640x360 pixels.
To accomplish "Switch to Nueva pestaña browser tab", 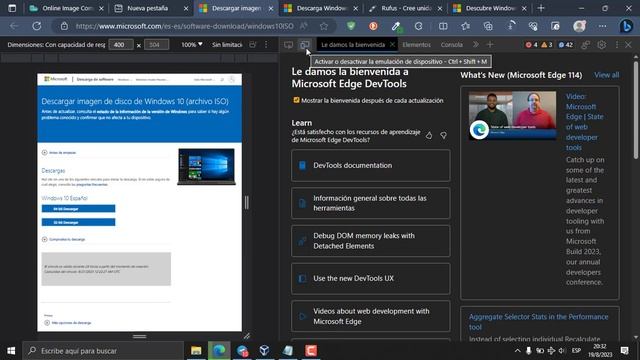I will pos(151,8).
